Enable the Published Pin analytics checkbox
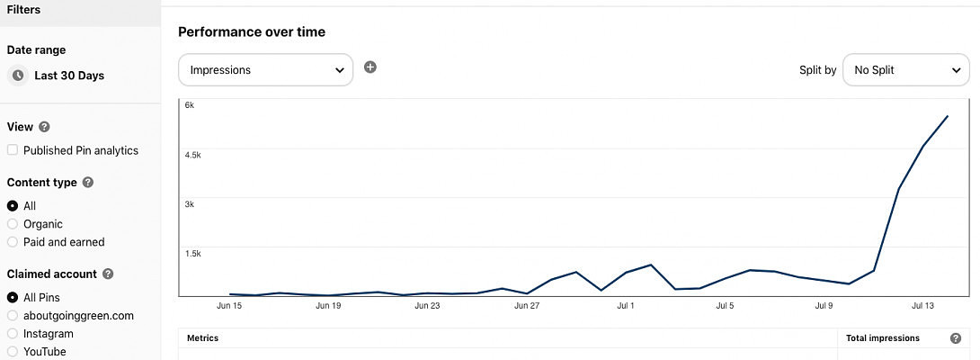 coord(13,150)
